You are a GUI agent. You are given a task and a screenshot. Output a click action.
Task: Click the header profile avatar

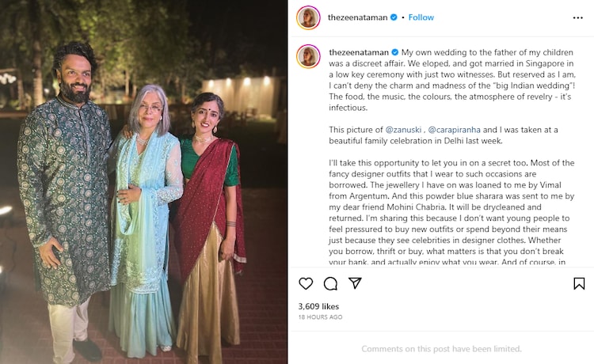tap(308, 17)
